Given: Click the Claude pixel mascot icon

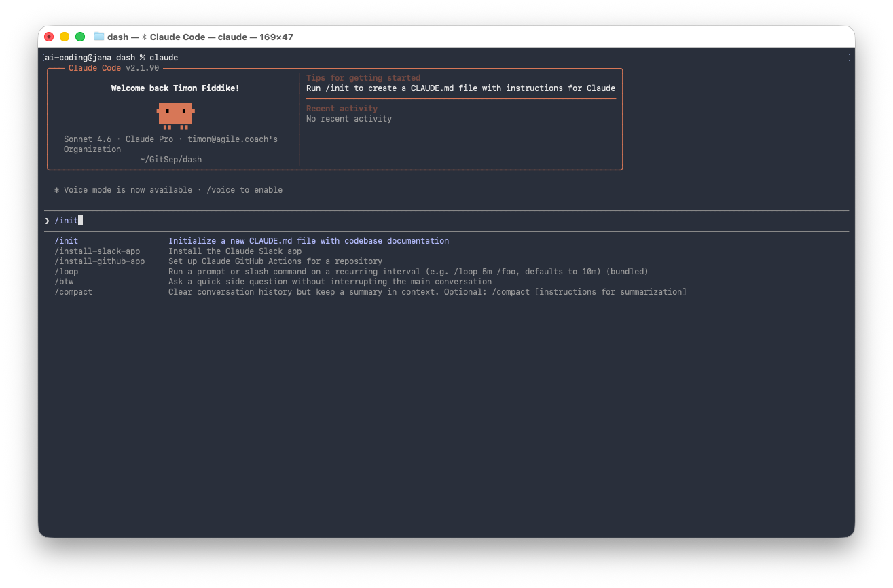Looking at the screenshot, I should coord(176,115).
